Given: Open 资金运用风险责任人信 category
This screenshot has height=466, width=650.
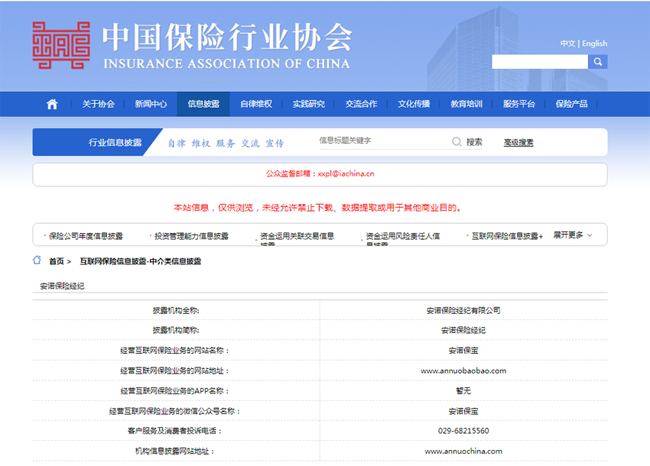Looking at the screenshot, I should (403, 236).
